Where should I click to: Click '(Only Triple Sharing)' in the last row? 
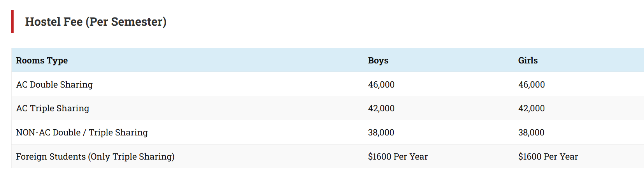[x=131, y=156]
